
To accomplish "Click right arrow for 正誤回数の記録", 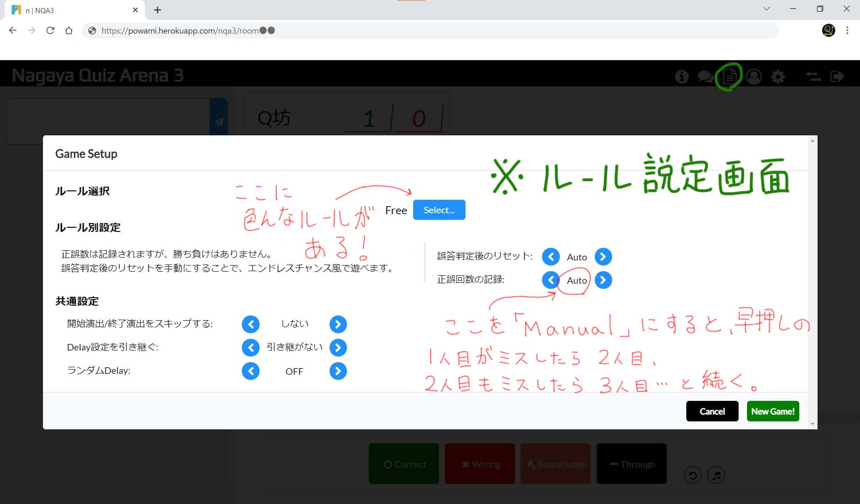I will pyautogui.click(x=603, y=280).
